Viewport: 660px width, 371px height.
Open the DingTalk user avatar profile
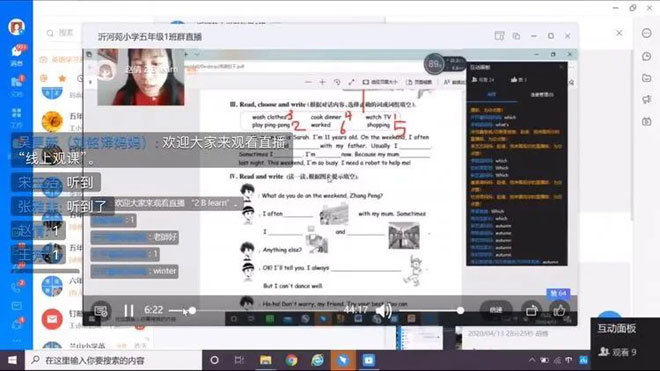[16, 27]
